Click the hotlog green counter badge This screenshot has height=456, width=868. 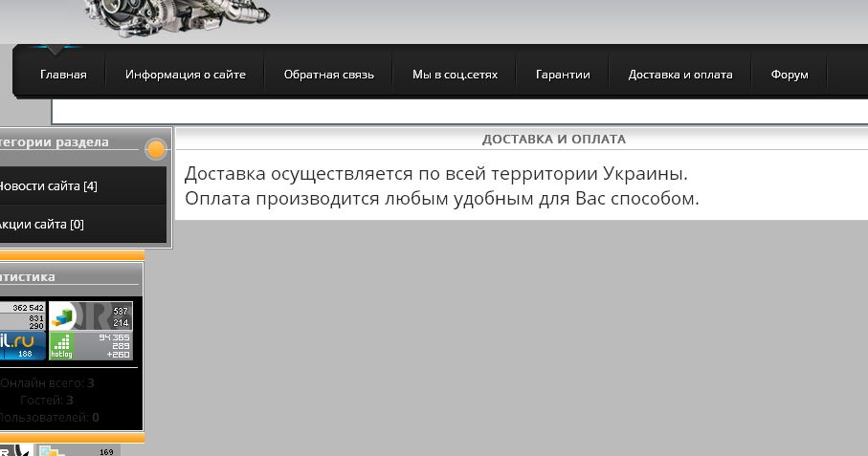coord(90,346)
